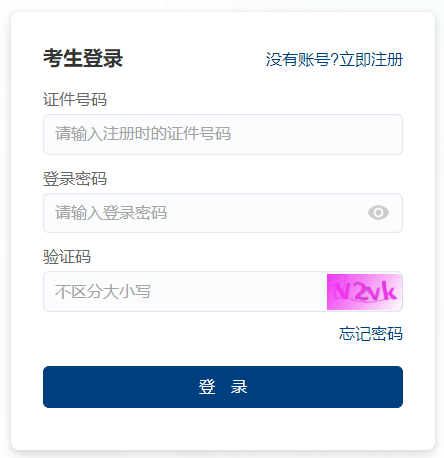
Task: Click the 登录密码 field label
Action: click(75, 179)
